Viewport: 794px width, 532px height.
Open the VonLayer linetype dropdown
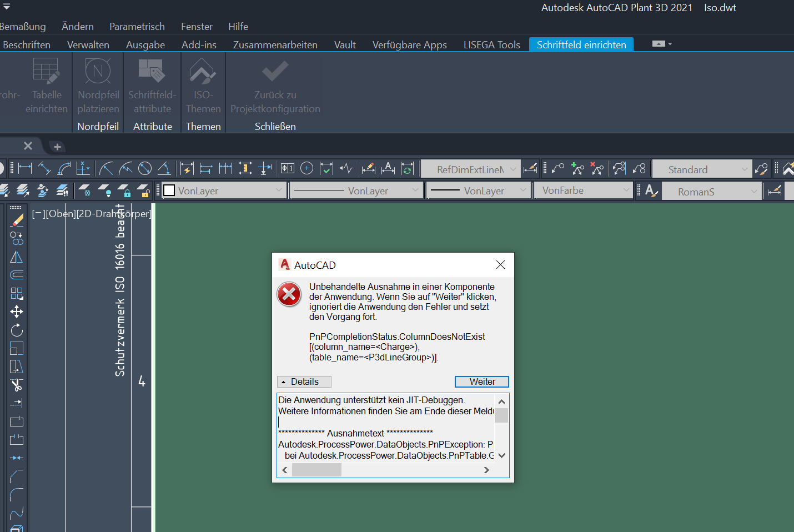pyautogui.click(x=356, y=190)
